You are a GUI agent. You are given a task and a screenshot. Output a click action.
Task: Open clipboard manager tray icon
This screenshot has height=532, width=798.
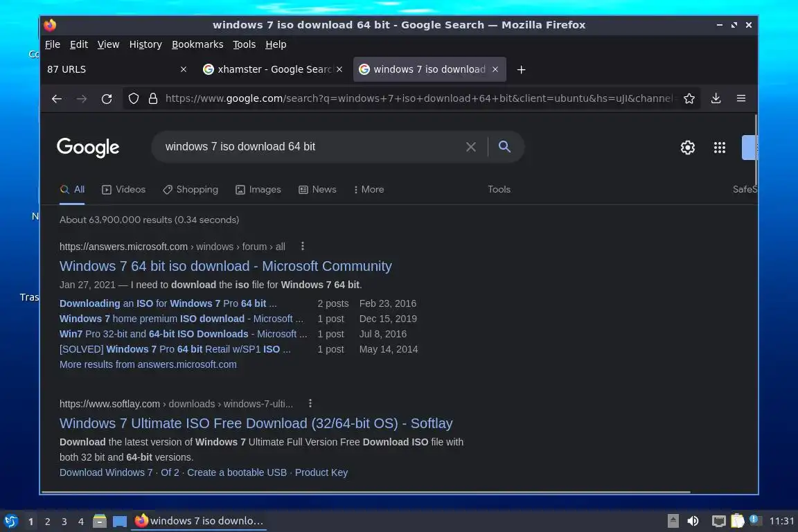coord(738,521)
